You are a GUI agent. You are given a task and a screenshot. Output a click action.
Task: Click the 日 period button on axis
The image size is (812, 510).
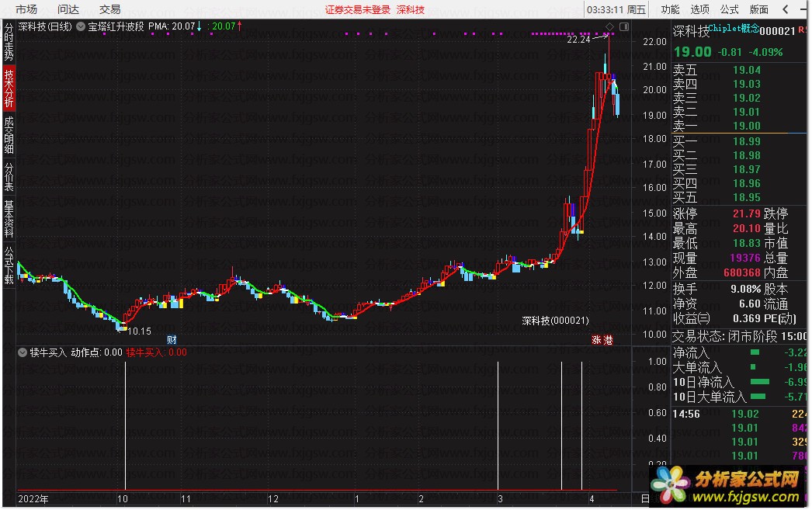645,499
